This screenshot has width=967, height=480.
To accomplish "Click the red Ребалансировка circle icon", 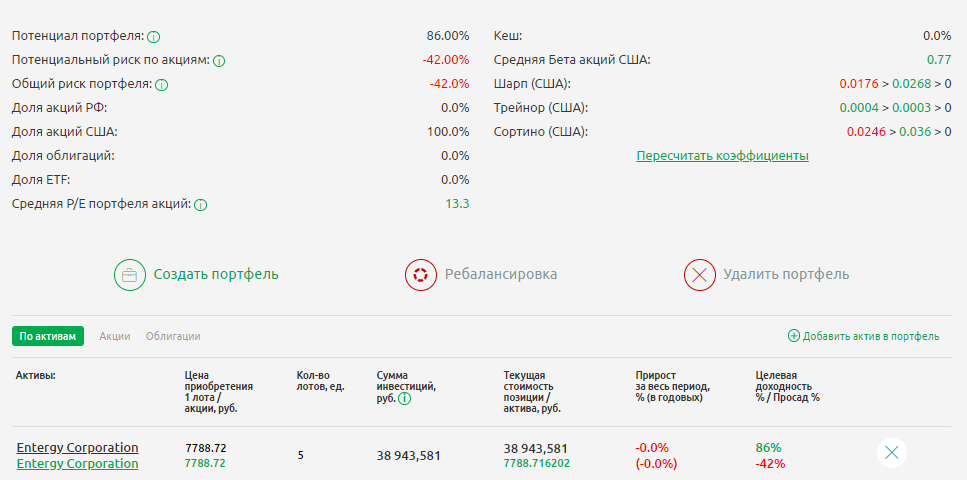I will (421, 275).
